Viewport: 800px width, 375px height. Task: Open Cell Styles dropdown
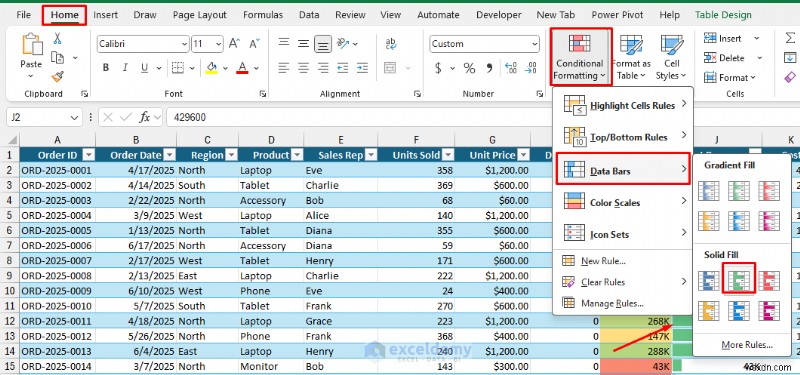(x=671, y=57)
